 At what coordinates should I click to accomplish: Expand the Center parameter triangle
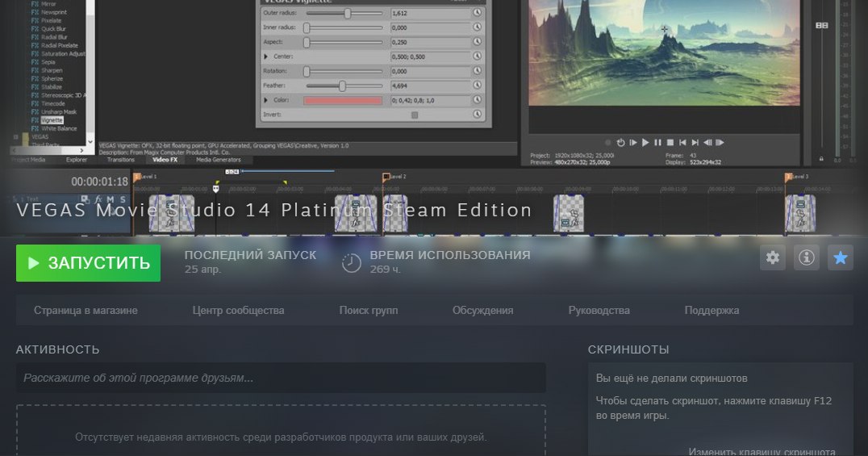(x=265, y=56)
